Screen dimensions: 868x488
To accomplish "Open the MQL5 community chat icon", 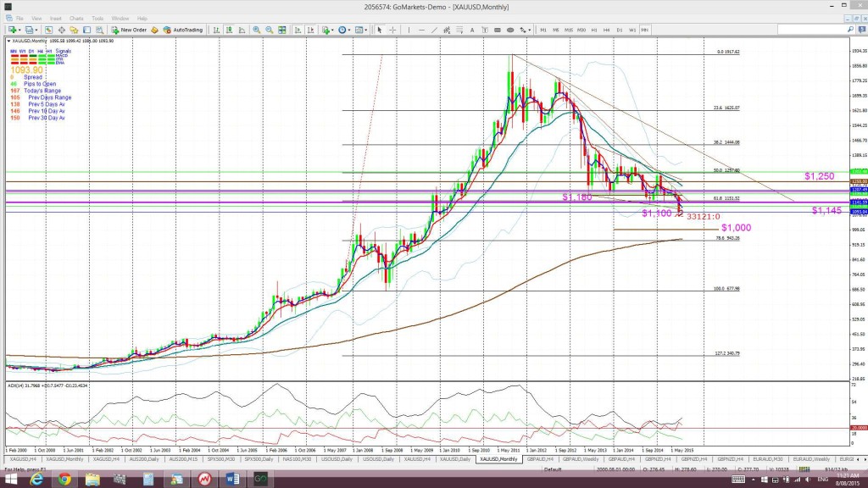I will pyautogui.click(x=861, y=30).
